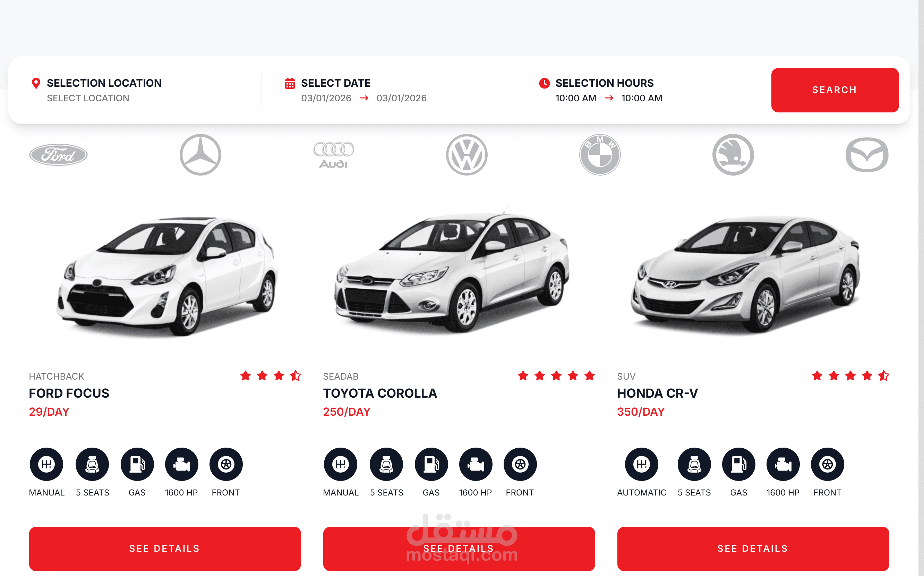The image size is (924, 576).
Task: Click the Manual transmission icon on Ford Focus
Action: [x=46, y=464]
